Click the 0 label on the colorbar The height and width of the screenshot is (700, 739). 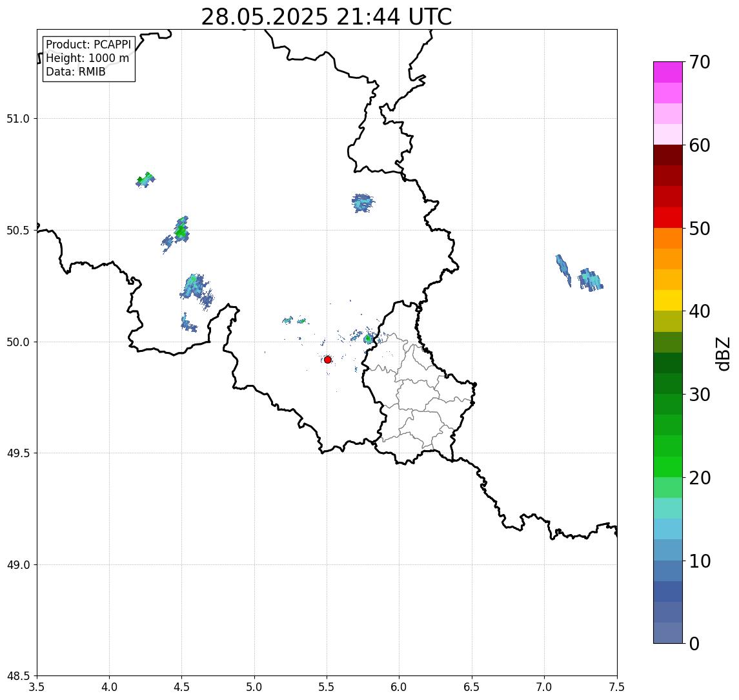point(694,643)
